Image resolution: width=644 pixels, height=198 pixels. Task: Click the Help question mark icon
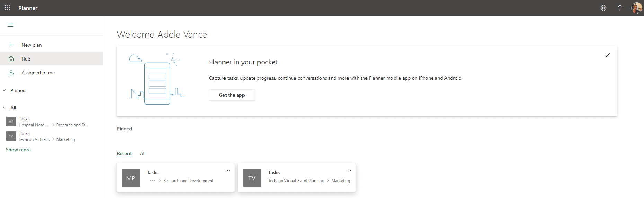pyautogui.click(x=620, y=8)
